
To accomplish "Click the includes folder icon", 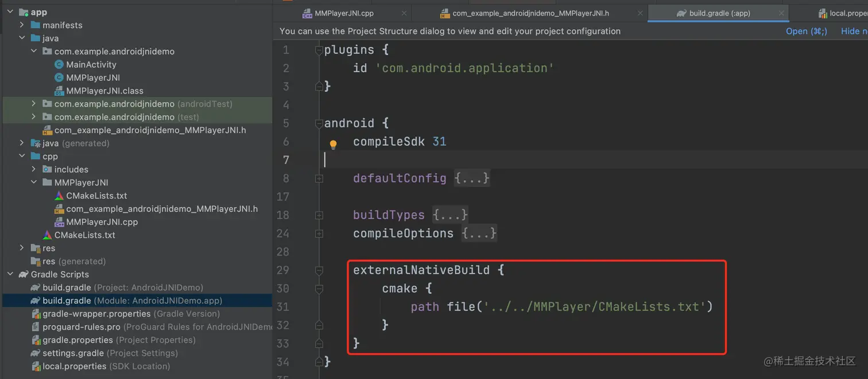I will point(47,169).
